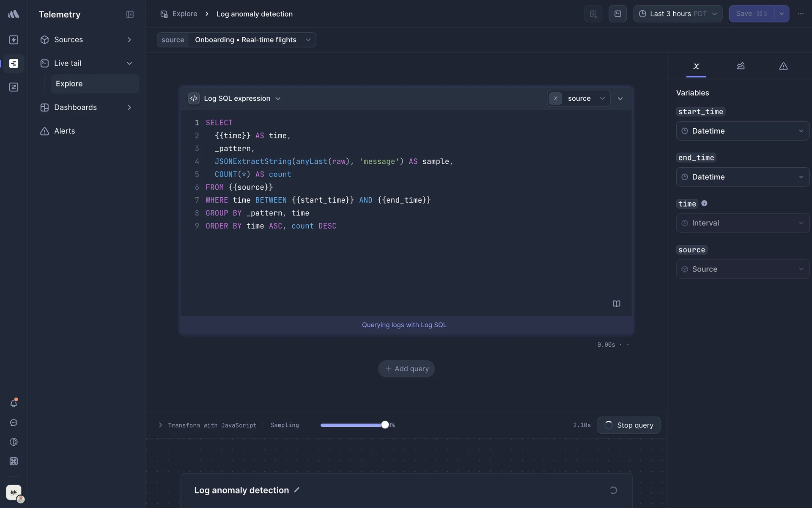This screenshot has width=812, height=508.
Task: Open the Last 3 hours time range dropdown
Action: (678, 14)
